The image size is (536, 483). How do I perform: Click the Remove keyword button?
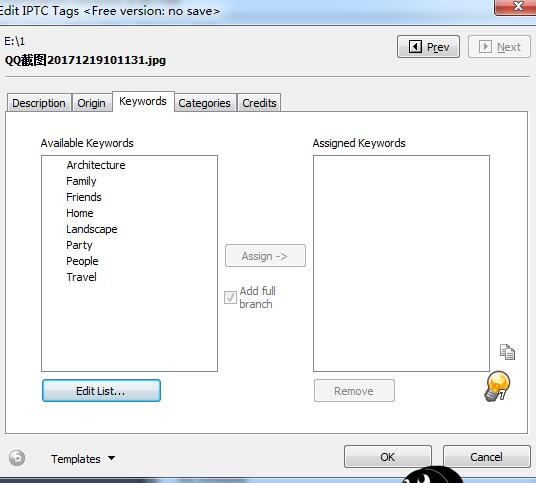354,391
